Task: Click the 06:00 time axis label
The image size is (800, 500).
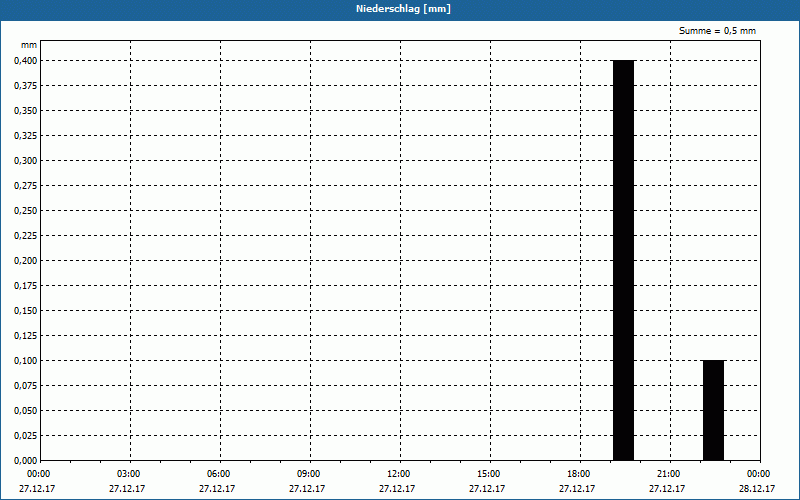Action: point(218,474)
